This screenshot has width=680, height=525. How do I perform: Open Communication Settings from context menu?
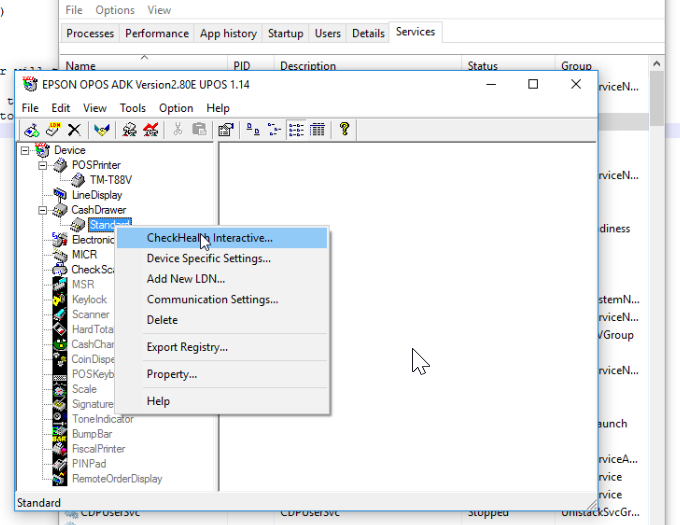pos(222,299)
